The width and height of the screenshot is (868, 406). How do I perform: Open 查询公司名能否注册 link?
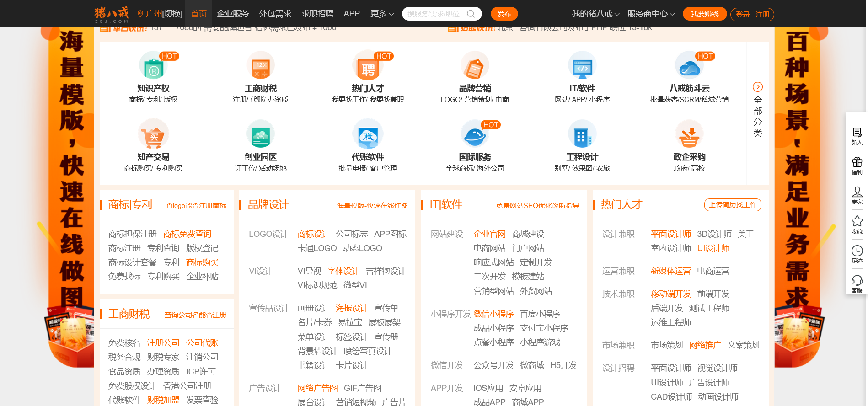tap(195, 315)
